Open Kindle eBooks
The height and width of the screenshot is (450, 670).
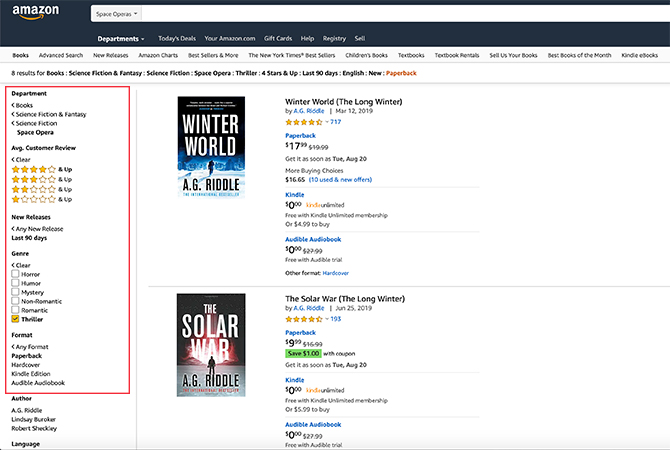point(640,55)
